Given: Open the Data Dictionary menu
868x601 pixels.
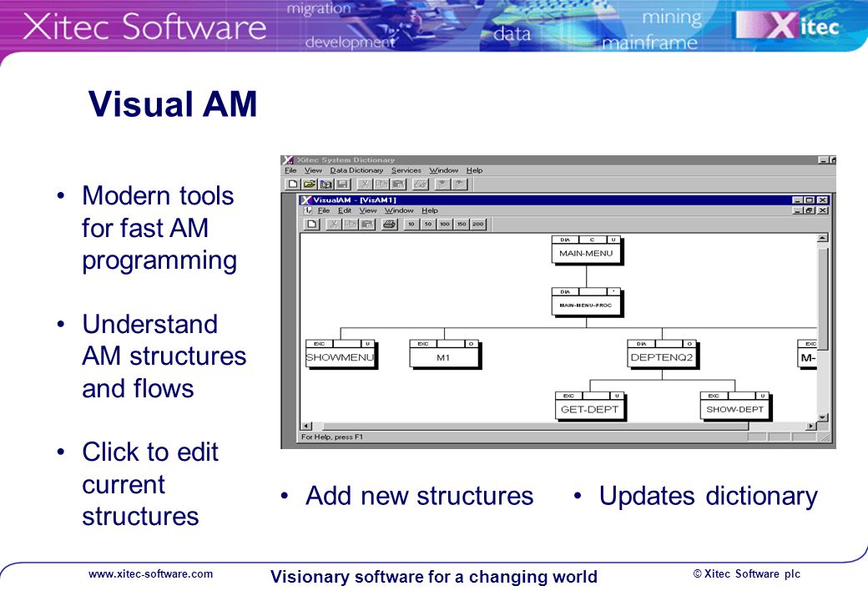Looking at the screenshot, I should [x=356, y=170].
